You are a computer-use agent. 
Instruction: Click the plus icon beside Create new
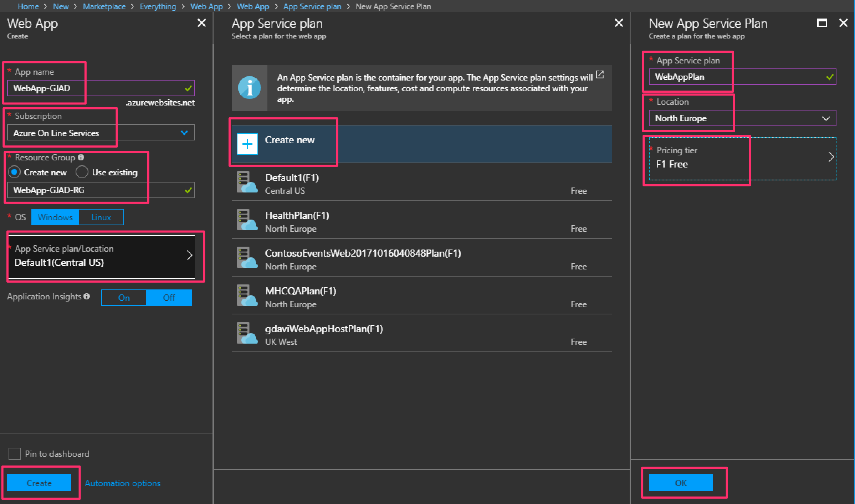pyautogui.click(x=247, y=144)
